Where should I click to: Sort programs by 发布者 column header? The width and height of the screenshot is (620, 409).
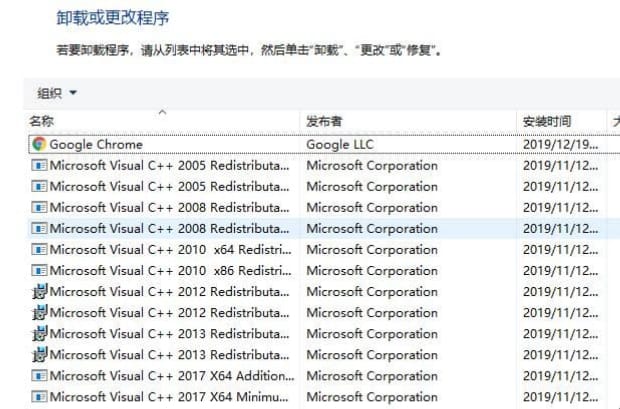[x=325, y=122]
